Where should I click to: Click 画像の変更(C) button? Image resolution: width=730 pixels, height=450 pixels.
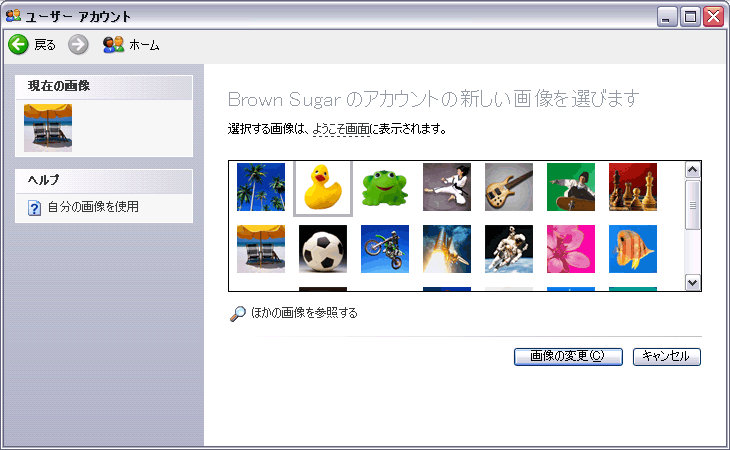(568, 357)
